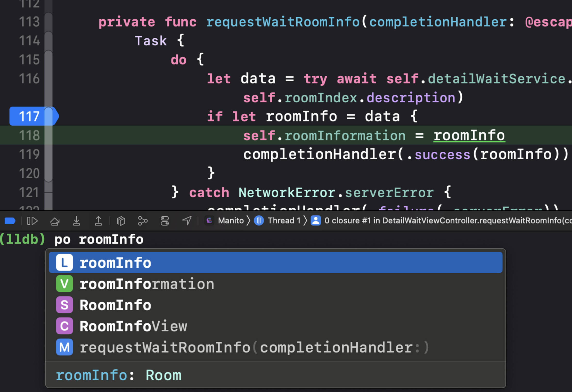Click line number 118 in gutter

[x=30, y=135]
